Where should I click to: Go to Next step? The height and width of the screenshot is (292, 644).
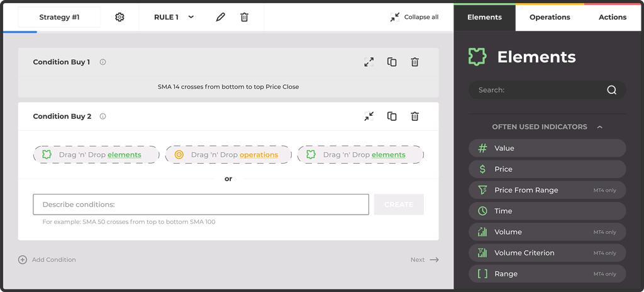(x=425, y=259)
